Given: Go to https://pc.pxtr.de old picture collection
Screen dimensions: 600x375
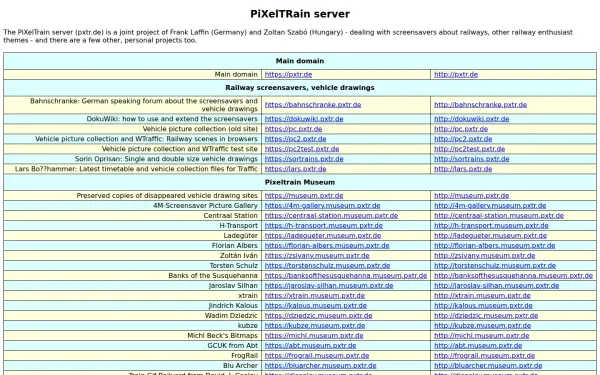Looking at the screenshot, I should [293, 129].
